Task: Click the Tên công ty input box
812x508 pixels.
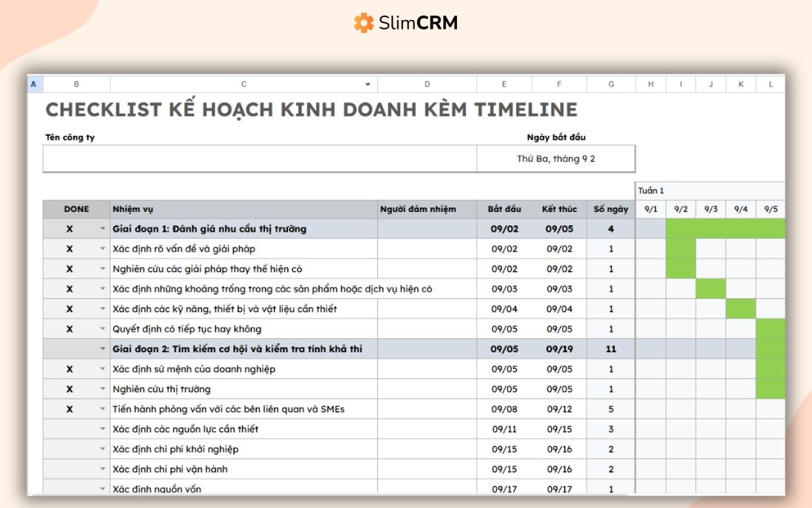Action: pos(260,159)
